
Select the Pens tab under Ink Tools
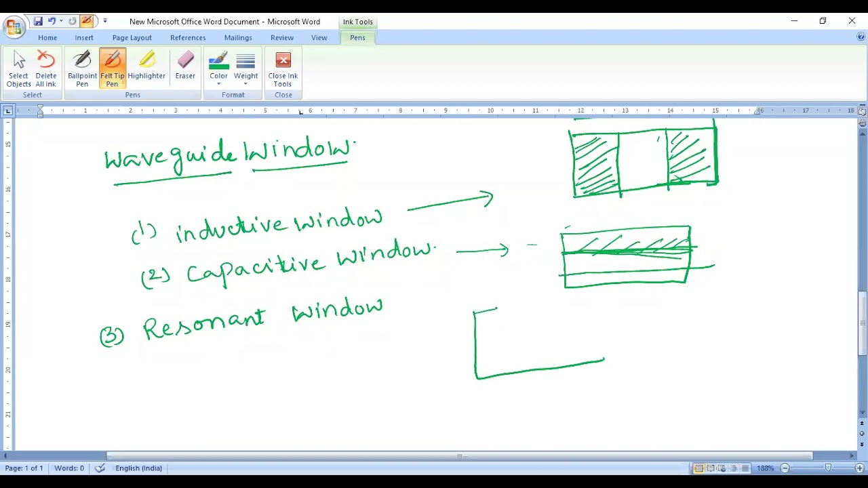(x=357, y=38)
